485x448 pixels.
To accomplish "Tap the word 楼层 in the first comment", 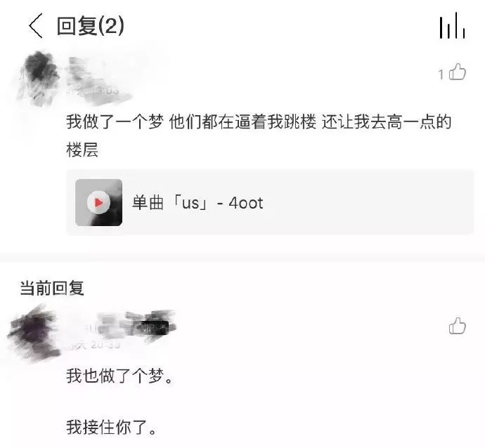I will point(82,150).
